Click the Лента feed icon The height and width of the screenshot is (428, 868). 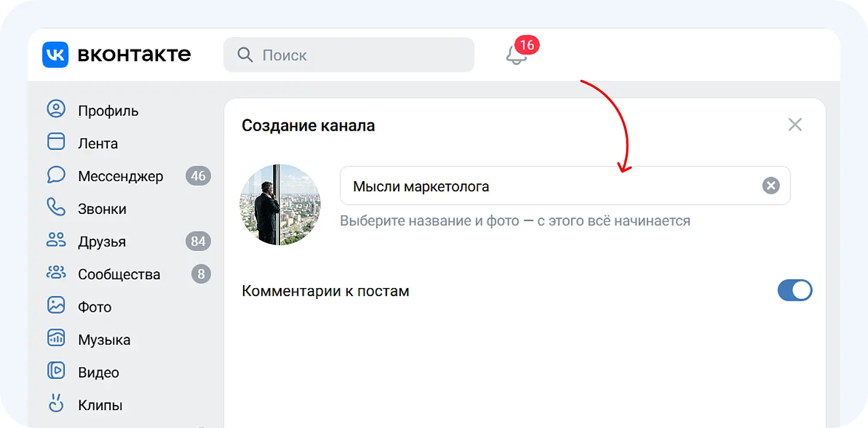(x=56, y=142)
